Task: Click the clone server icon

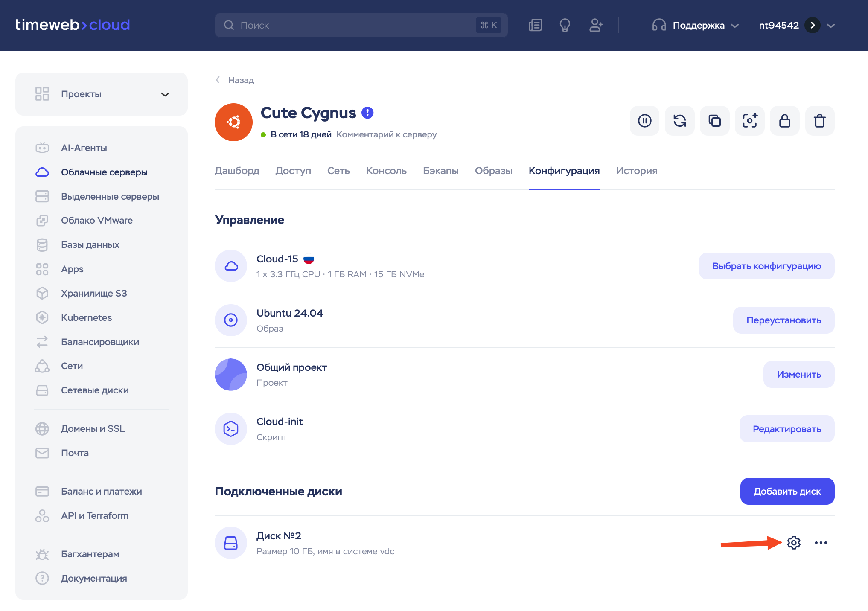Action: point(714,121)
